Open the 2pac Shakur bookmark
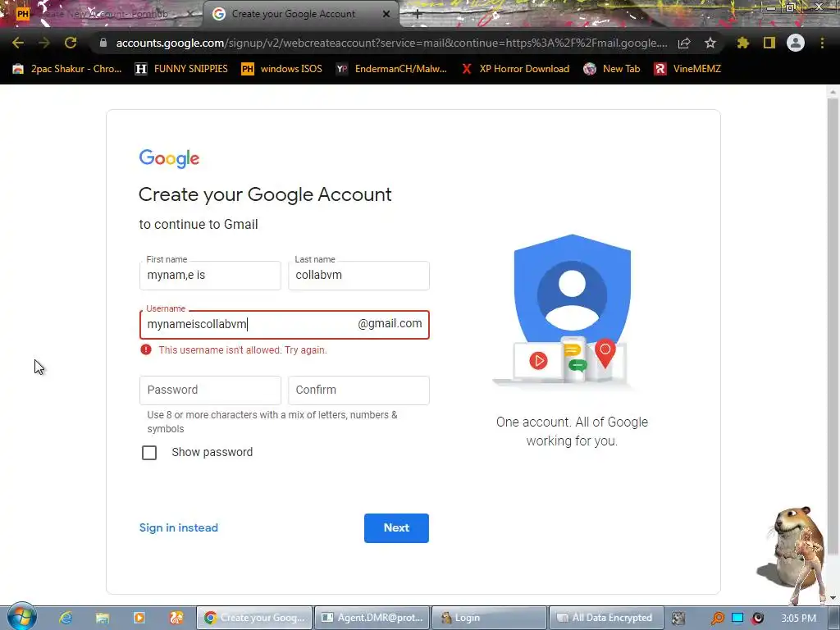Image resolution: width=840 pixels, height=630 pixels. coord(67,69)
